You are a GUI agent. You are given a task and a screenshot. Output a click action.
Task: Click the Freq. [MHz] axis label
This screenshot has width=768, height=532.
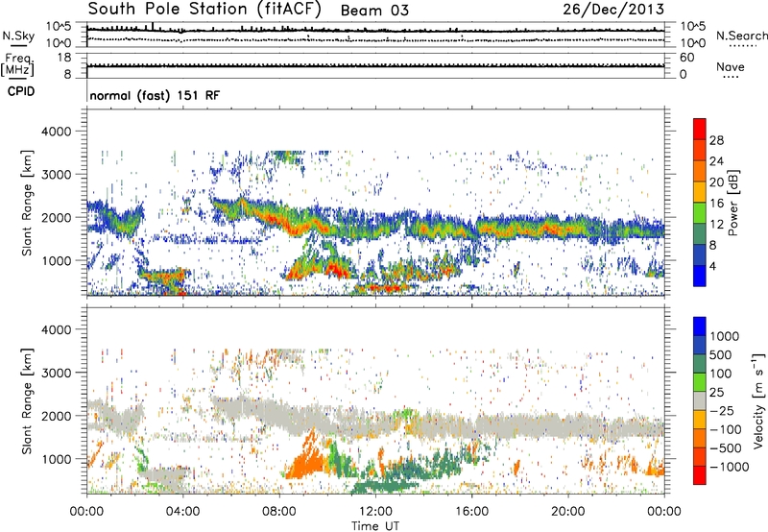(x=17, y=64)
